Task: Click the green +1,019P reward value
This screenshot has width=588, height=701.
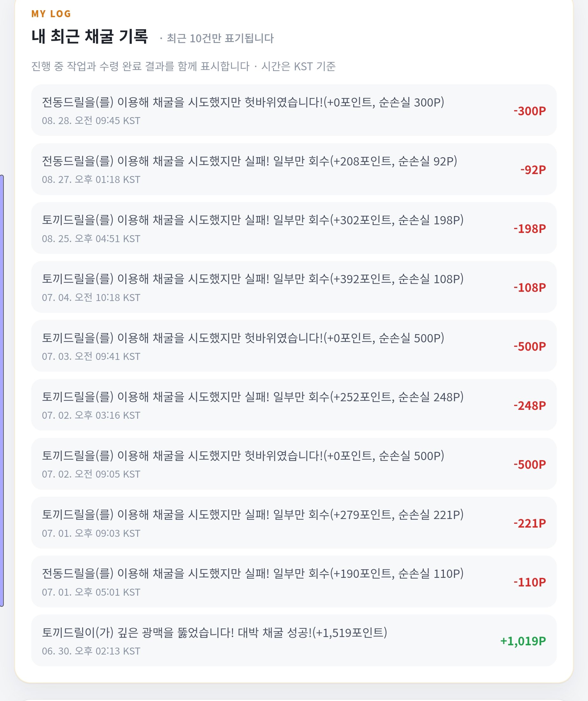Action: coord(523,641)
